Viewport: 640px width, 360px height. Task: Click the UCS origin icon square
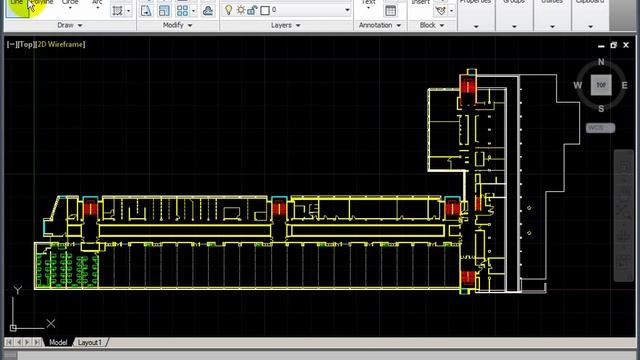click(13, 328)
